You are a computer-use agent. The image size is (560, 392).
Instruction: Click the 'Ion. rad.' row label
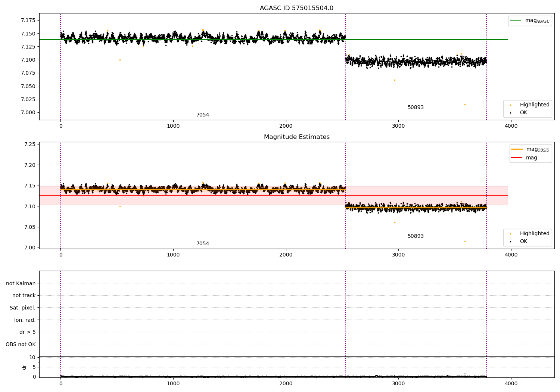click(x=25, y=320)
